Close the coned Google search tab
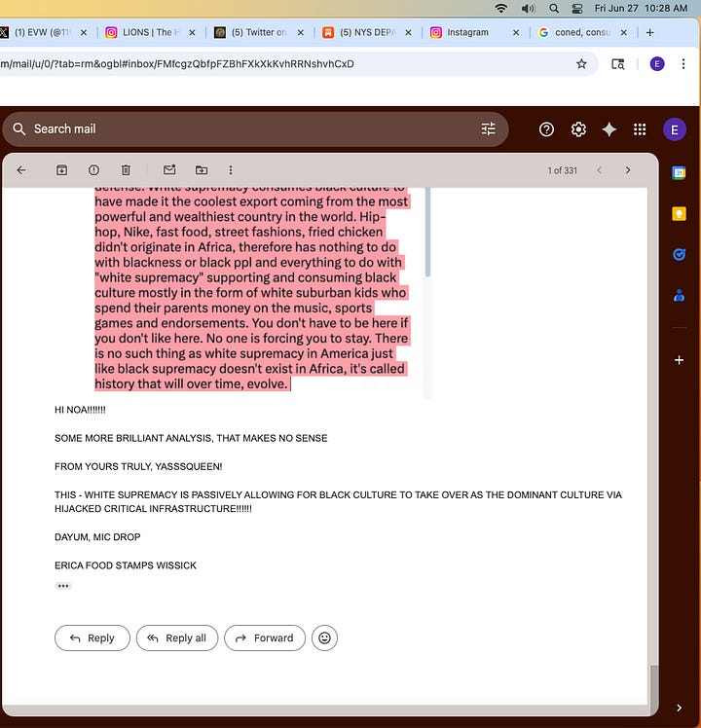 [x=623, y=32]
